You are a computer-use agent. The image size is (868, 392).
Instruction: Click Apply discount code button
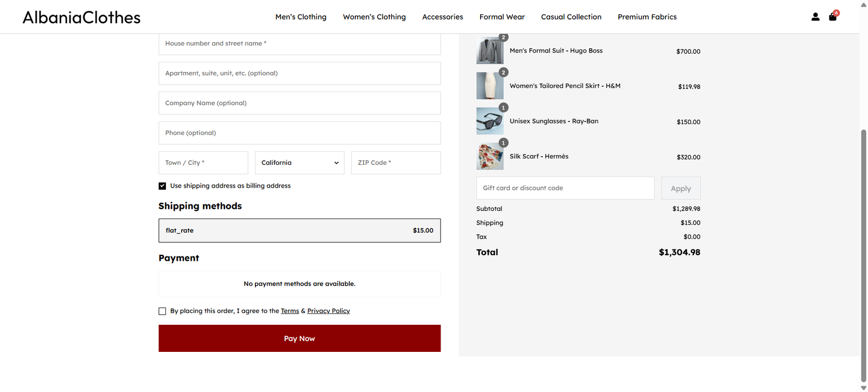click(680, 188)
